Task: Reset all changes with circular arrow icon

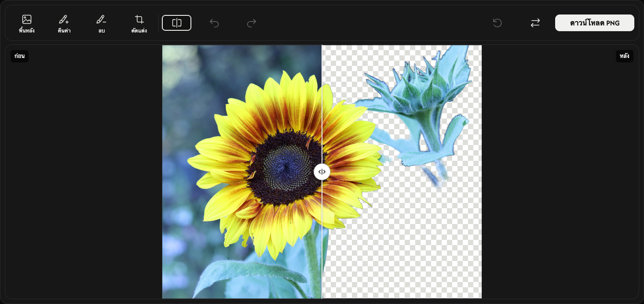Action: (498, 23)
